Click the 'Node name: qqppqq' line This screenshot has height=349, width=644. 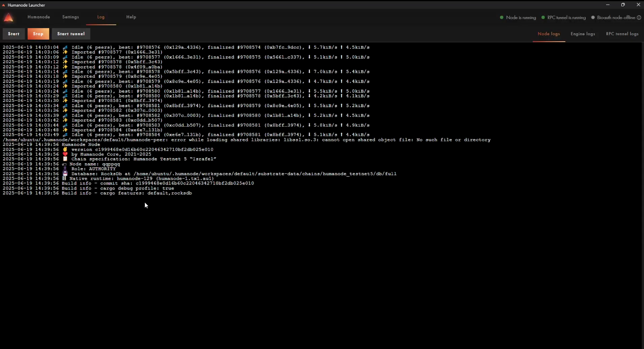click(x=61, y=164)
